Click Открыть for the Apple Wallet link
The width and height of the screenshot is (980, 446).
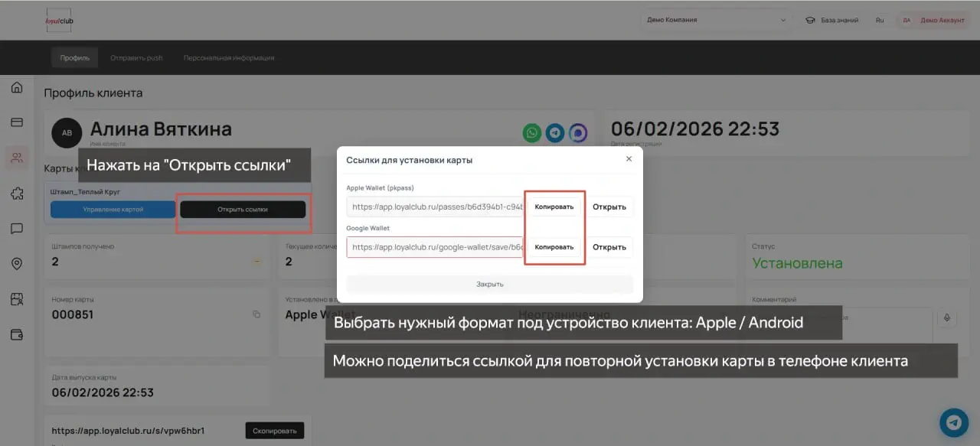(609, 207)
